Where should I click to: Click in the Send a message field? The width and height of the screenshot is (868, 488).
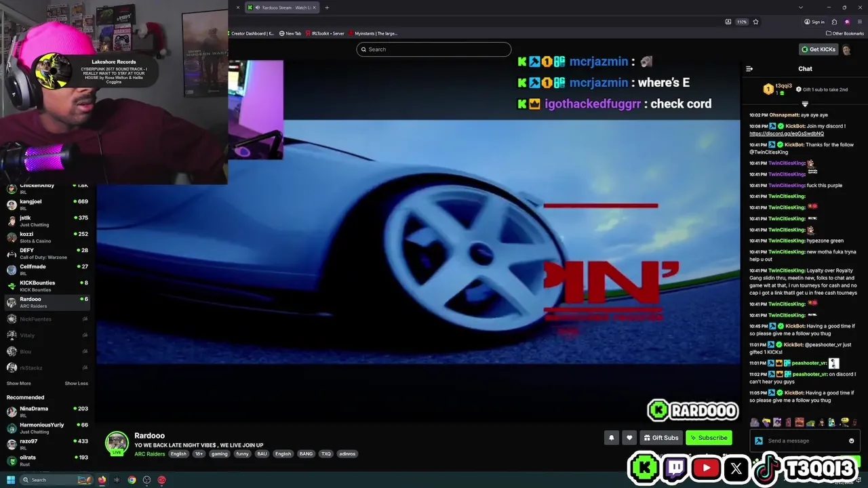[x=806, y=441]
